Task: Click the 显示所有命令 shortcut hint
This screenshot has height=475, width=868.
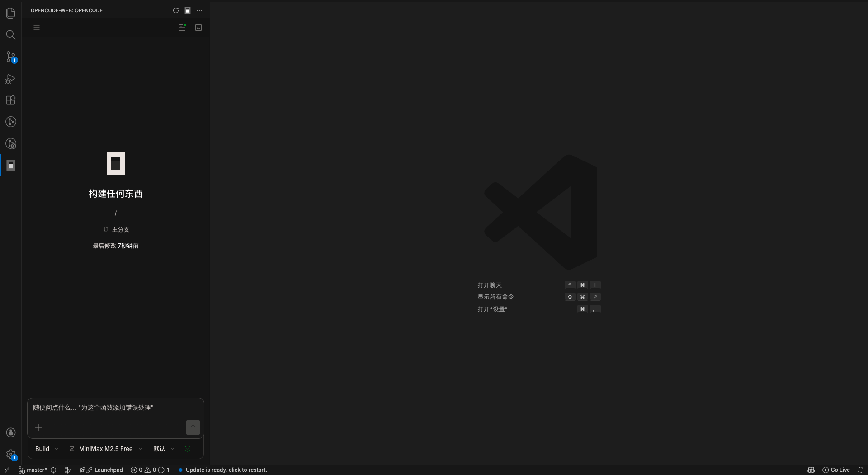Action: [495, 297]
